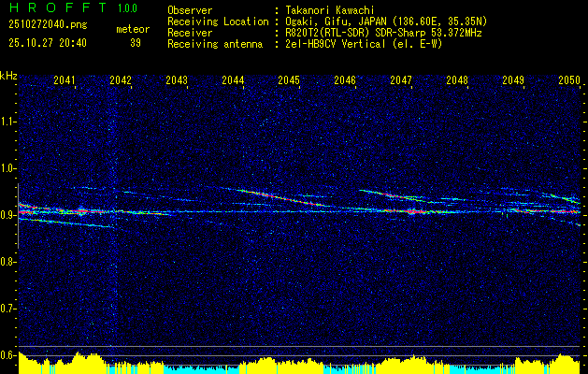Click the 2044 time marker
This screenshot has width=588, height=374.
[x=233, y=79]
